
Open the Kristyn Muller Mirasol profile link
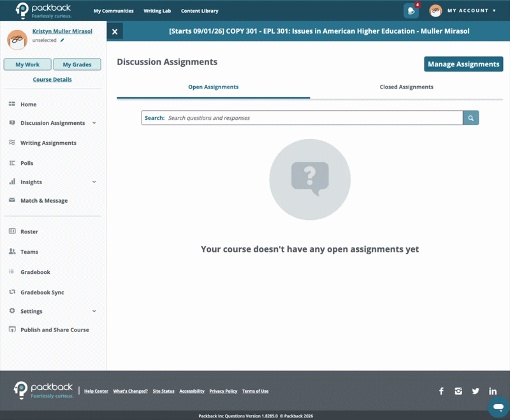point(62,31)
